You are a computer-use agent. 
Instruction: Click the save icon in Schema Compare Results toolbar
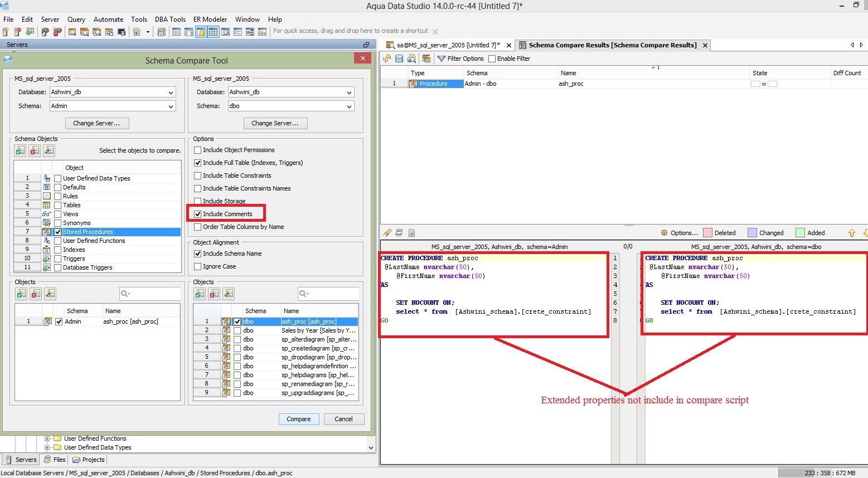(x=399, y=58)
